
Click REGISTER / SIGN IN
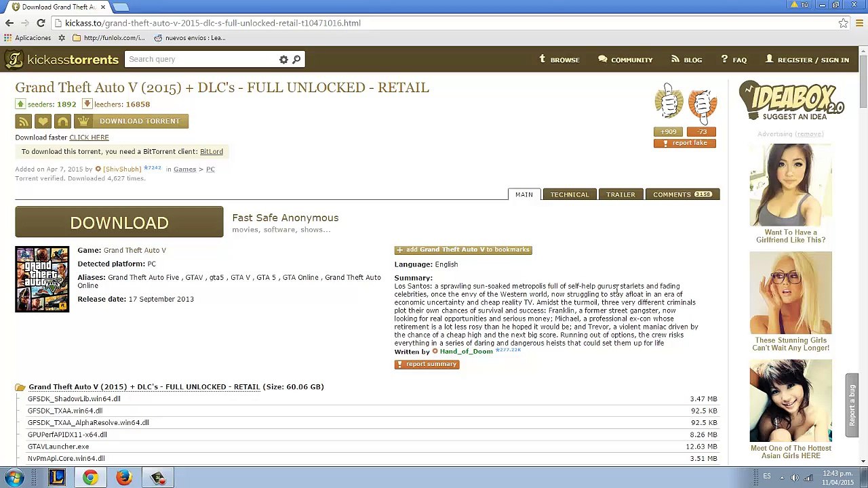(807, 60)
